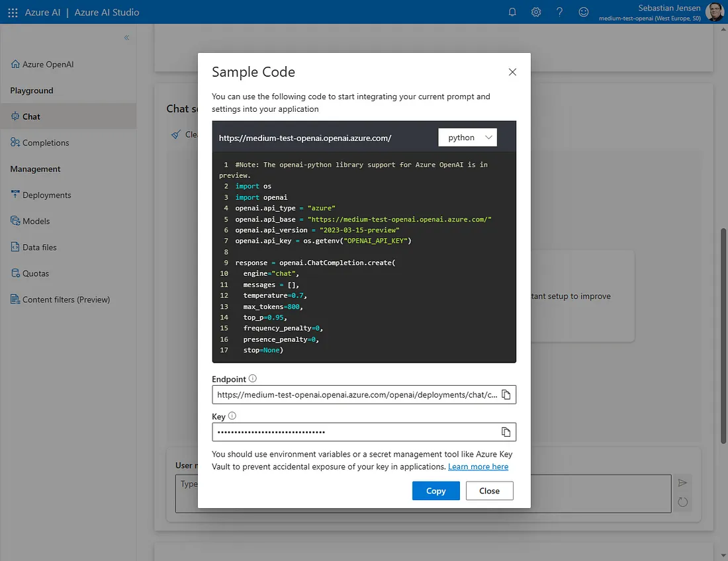Click inside the Key password field

pyautogui.click(x=354, y=432)
